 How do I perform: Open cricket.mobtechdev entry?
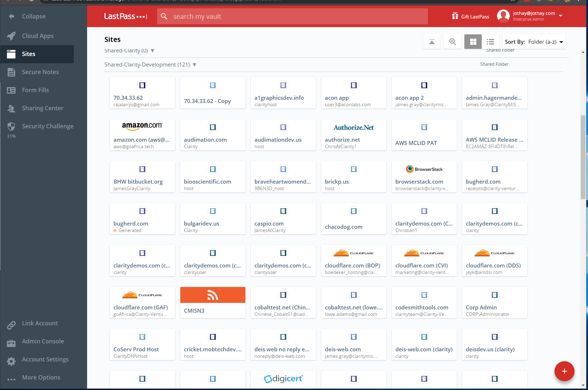click(213, 344)
